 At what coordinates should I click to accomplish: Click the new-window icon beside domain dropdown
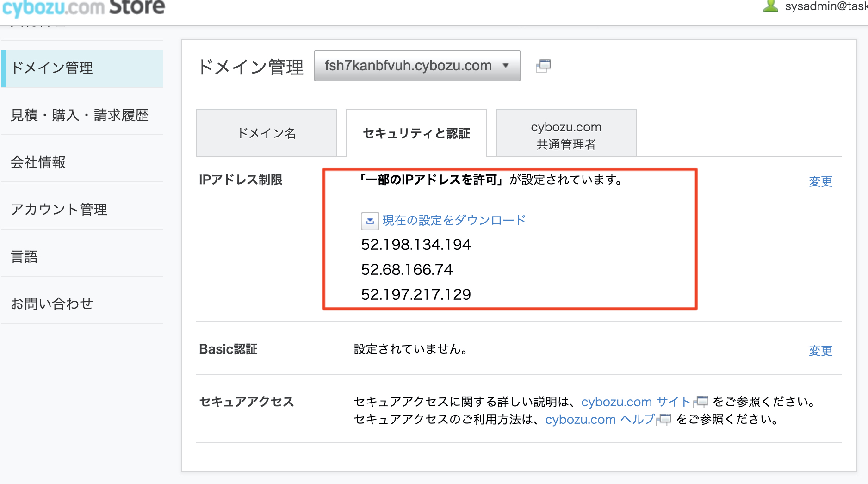pyautogui.click(x=543, y=66)
